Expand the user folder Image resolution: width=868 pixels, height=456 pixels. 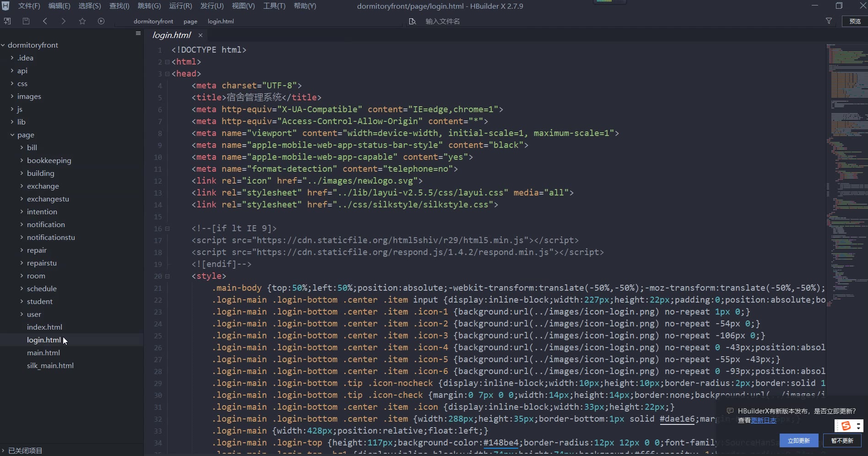[22, 314]
